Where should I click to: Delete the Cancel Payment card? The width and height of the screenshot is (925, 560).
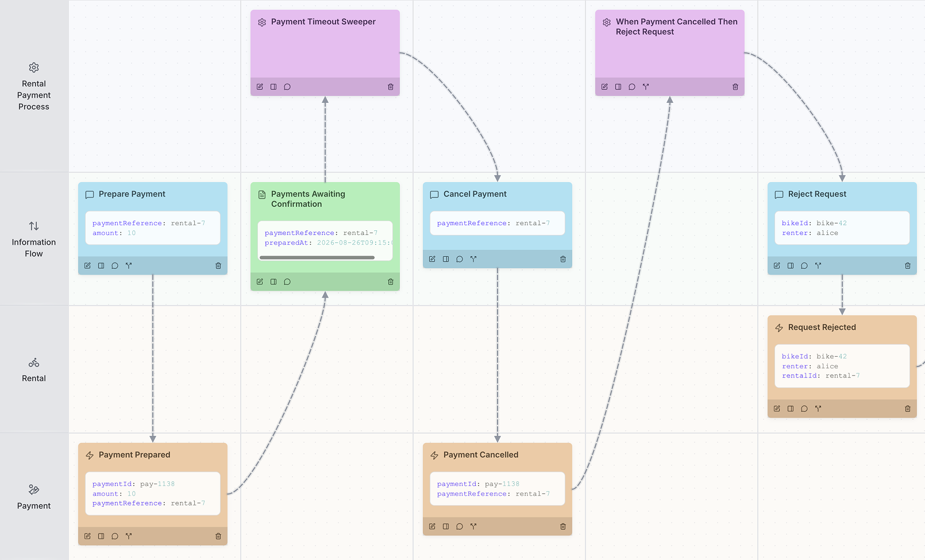(x=563, y=259)
